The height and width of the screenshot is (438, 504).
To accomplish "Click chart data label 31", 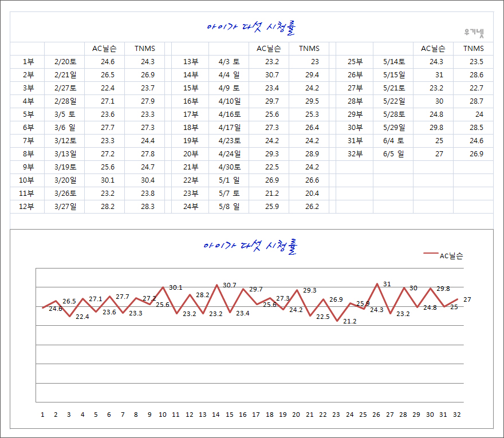I will (x=387, y=284).
